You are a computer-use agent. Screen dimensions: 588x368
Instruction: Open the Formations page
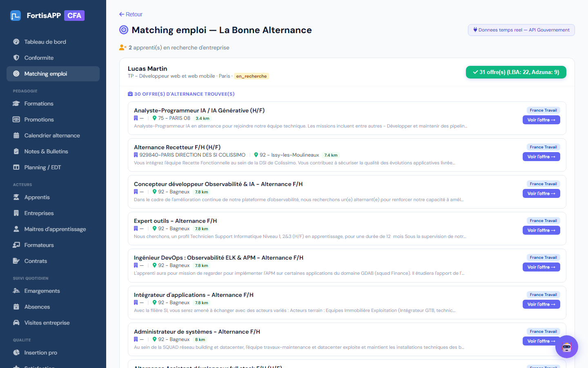point(53,103)
